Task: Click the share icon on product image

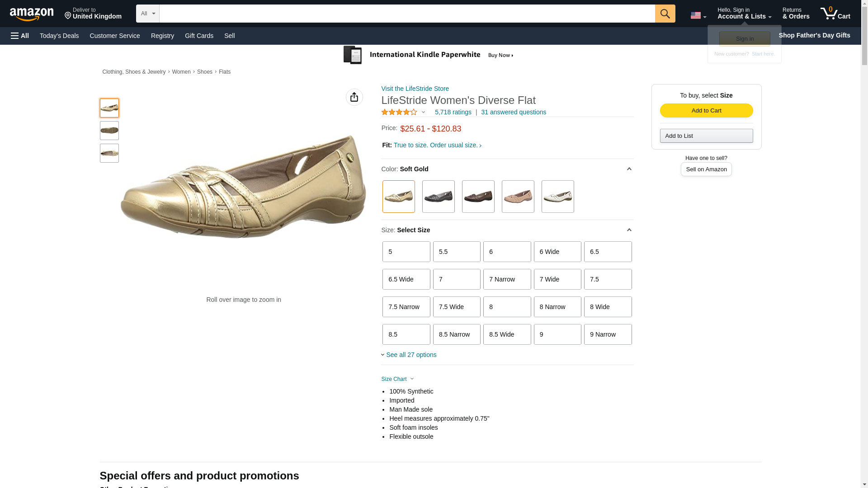Action: pos(354,97)
